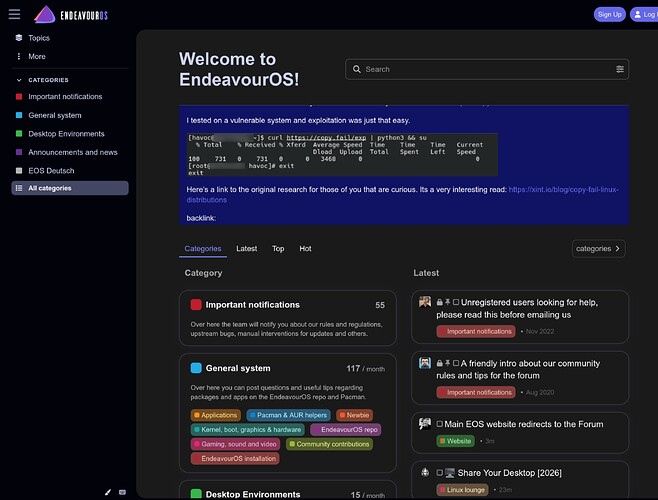The image size is (658, 500).
Task: Open Share Your Desktop [2026] topic
Action: tap(509, 473)
